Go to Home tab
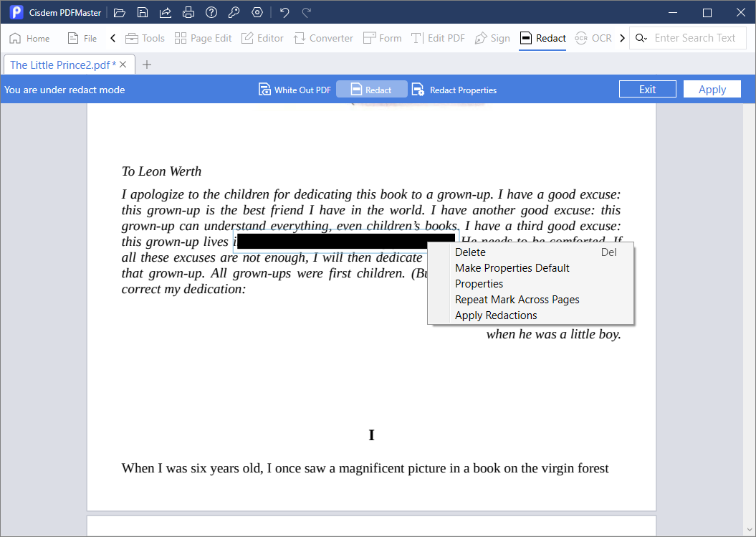The image size is (756, 537). (x=29, y=38)
